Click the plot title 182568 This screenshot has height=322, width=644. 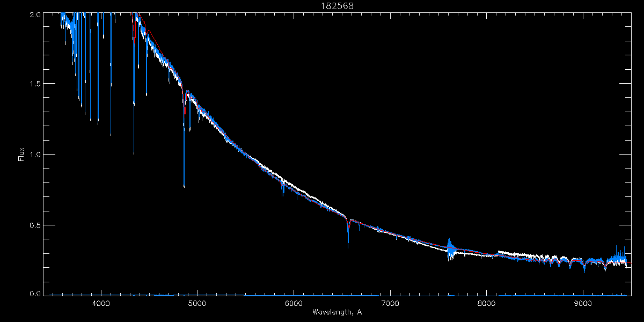338,6
